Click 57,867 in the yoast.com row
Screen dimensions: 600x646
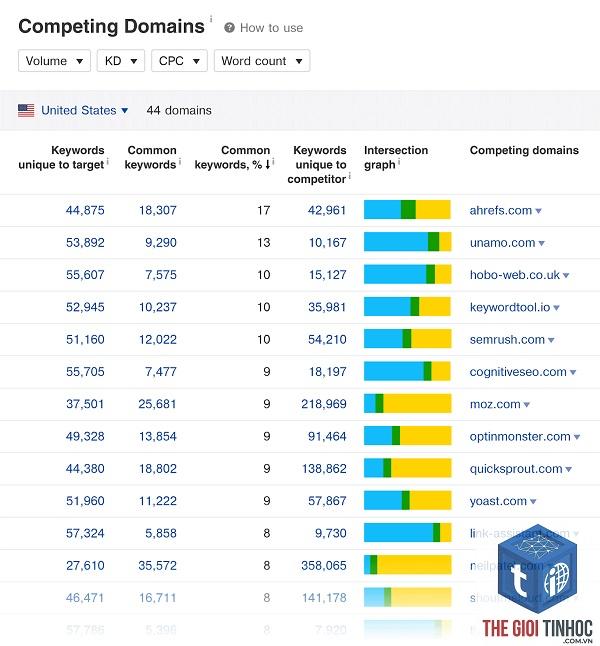pos(327,501)
